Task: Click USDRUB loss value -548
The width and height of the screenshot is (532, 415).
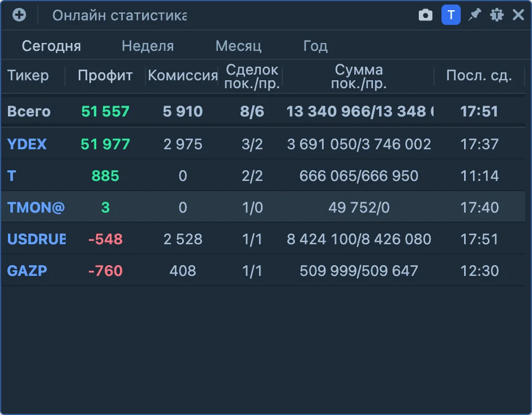Action: (x=105, y=239)
